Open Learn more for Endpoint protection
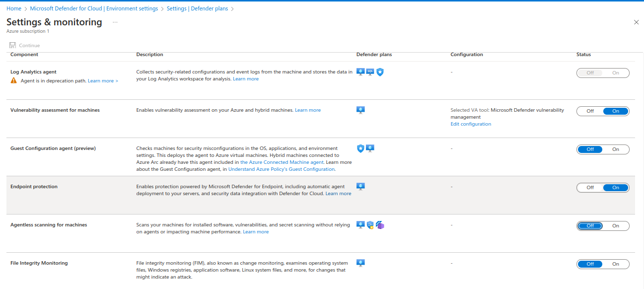 coord(338,194)
